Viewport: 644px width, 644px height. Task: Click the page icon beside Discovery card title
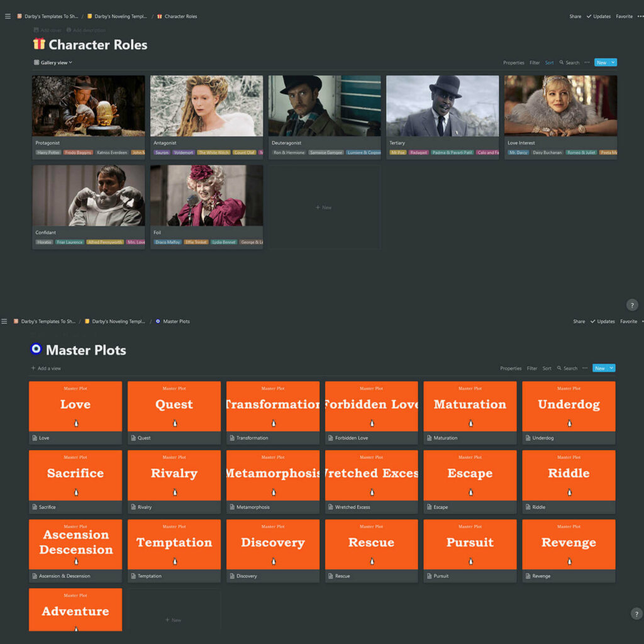tap(232, 576)
